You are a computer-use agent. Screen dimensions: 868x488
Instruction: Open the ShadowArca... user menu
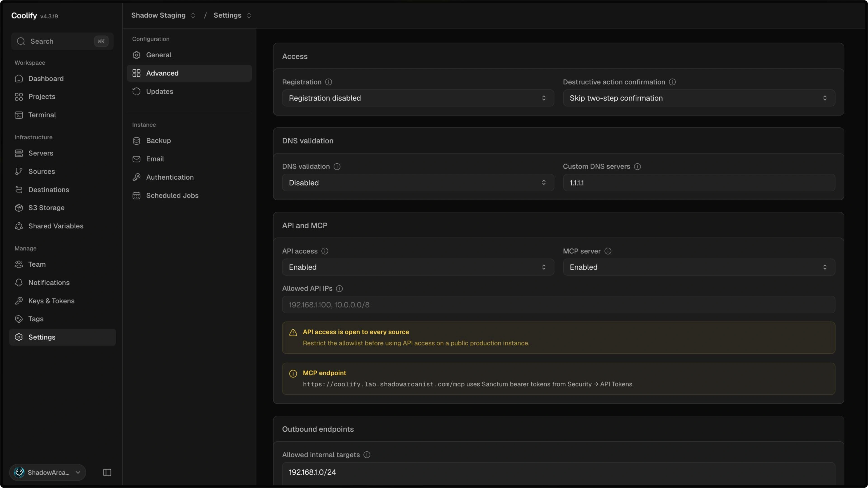click(47, 472)
